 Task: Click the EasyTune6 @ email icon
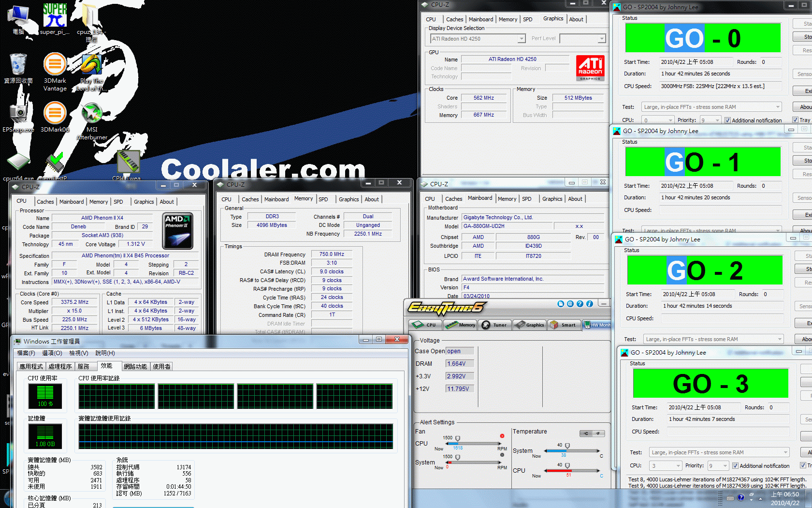click(570, 304)
